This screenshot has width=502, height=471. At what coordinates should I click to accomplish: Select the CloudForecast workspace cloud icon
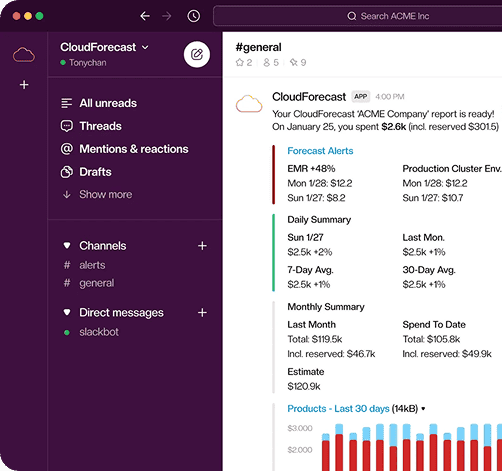click(x=24, y=55)
